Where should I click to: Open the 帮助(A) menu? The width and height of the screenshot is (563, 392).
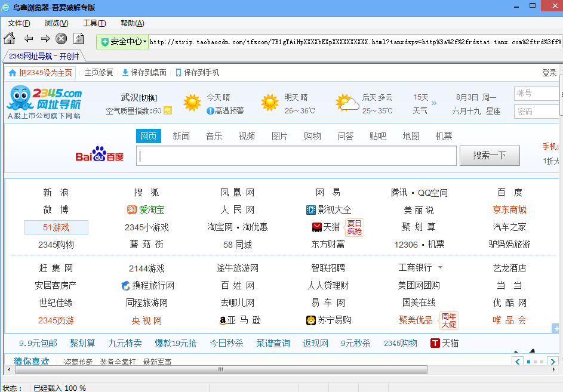(x=132, y=23)
